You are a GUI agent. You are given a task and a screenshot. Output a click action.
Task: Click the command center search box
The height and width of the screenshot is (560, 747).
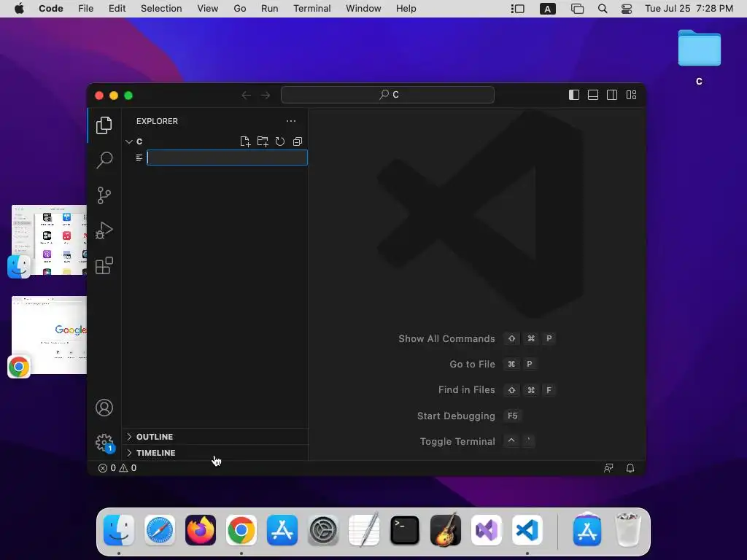click(x=388, y=95)
